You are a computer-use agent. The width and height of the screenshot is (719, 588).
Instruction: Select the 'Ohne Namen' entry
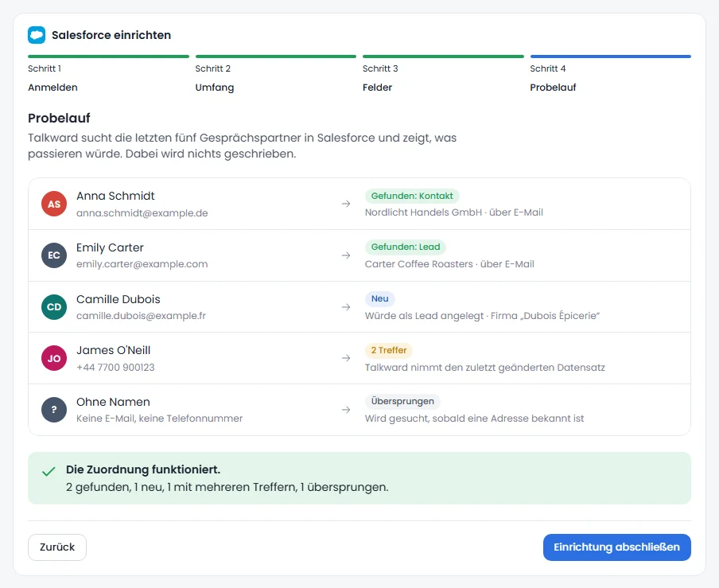[x=113, y=402]
